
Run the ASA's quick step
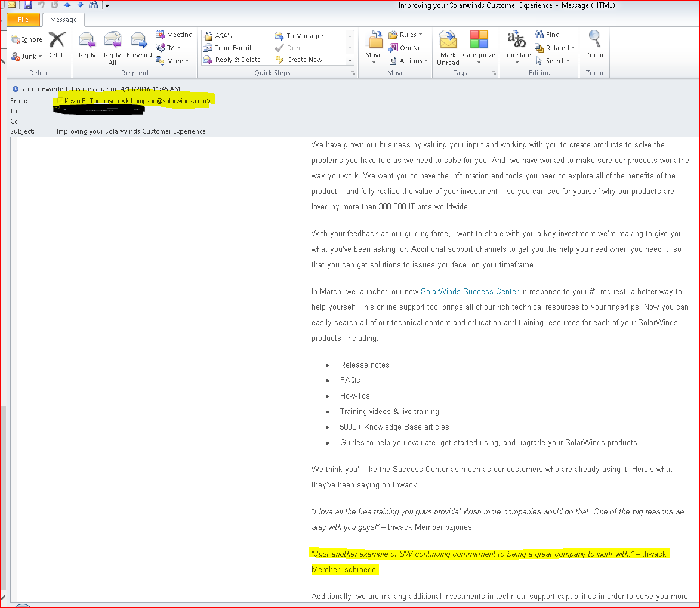[218, 36]
